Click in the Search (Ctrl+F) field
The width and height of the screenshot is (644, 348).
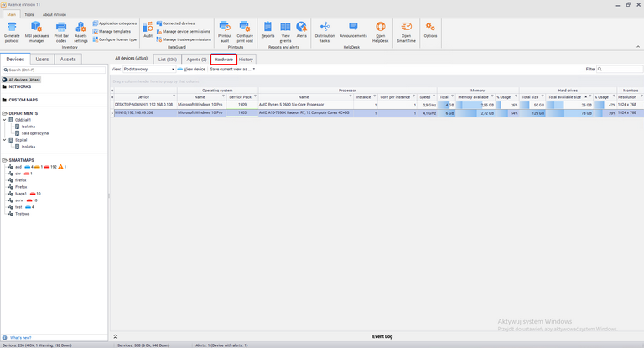click(54, 70)
